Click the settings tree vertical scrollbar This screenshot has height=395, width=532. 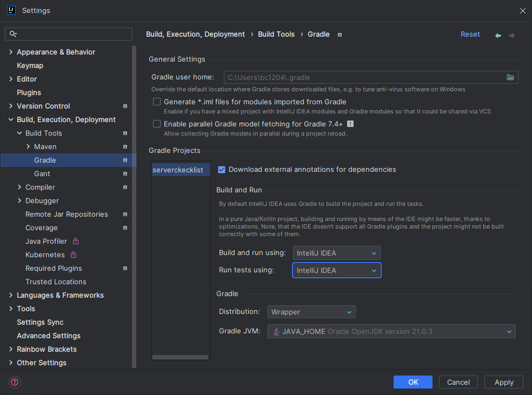click(134, 207)
